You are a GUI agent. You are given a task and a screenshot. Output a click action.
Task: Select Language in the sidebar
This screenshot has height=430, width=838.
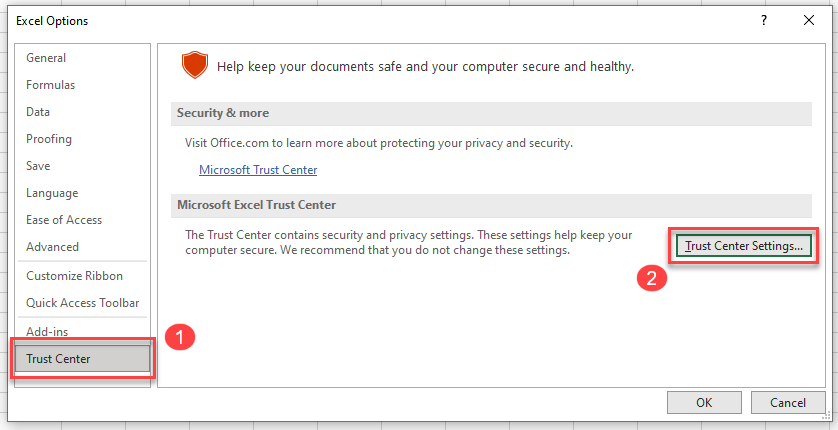[x=52, y=193]
